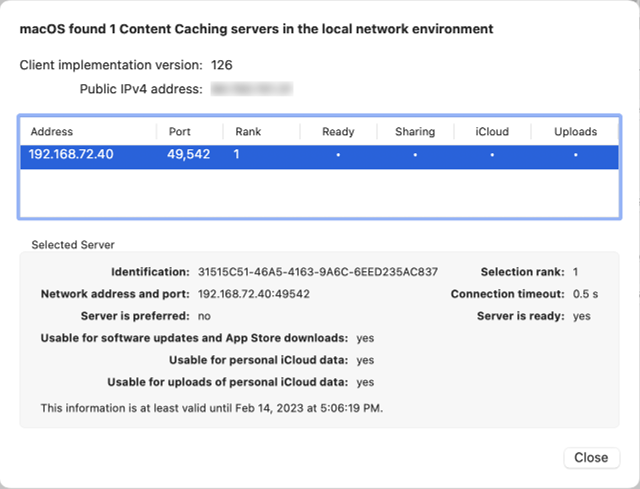
Task: Click the Connection timeout label
Action: 507,294
